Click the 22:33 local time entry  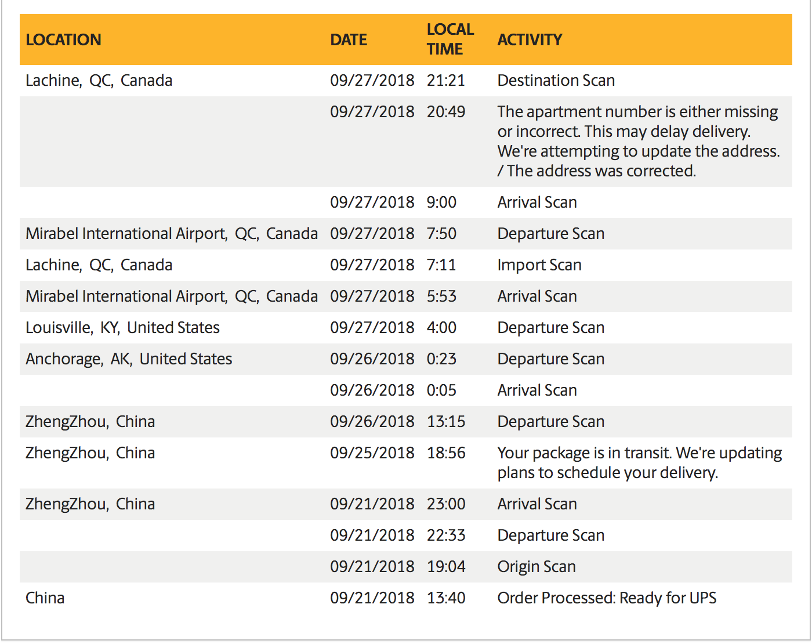445,536
